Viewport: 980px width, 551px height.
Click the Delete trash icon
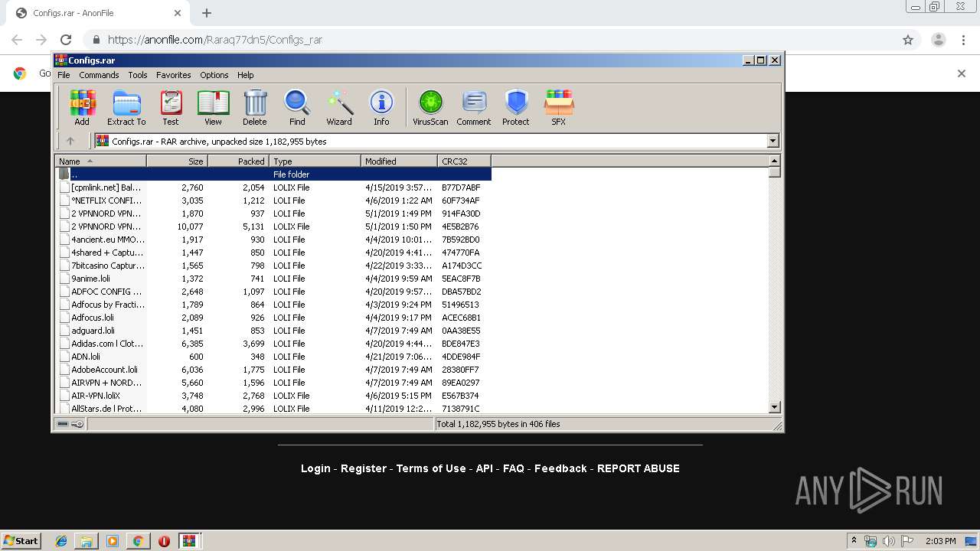tap(255, 107)
